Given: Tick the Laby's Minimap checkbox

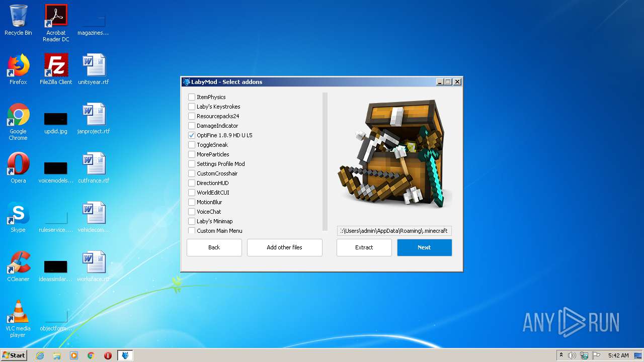Looking at the screenshot, I should click(x=192, y=221).
